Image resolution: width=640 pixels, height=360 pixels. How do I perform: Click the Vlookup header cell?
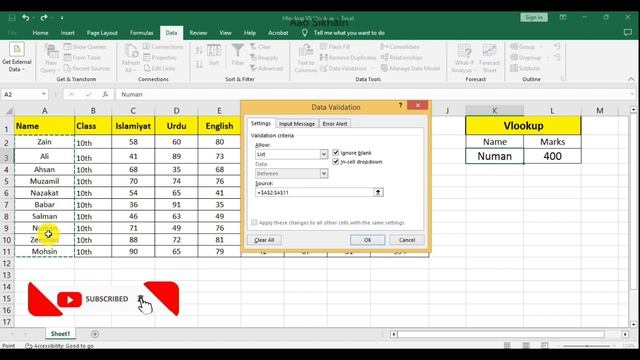tap(523, 126)
